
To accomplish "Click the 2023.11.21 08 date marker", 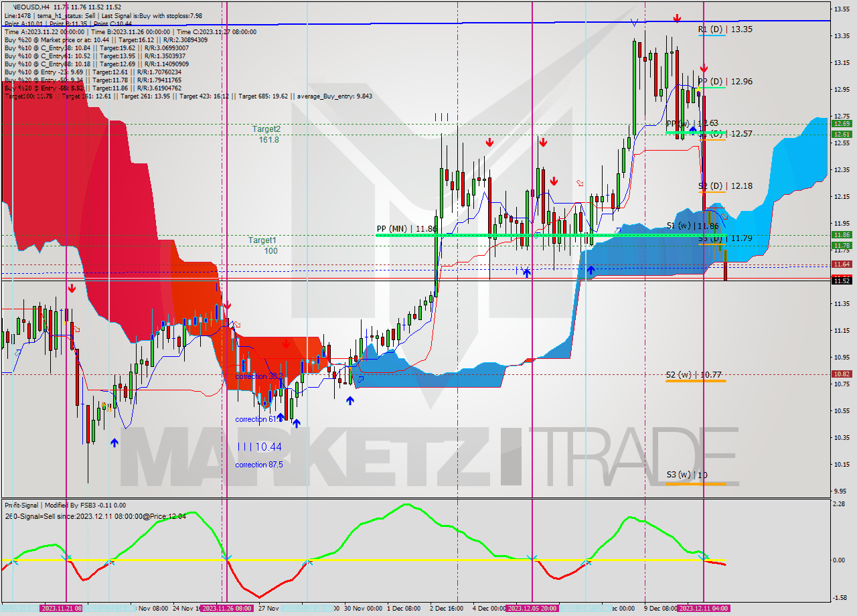I will (62, 609).
